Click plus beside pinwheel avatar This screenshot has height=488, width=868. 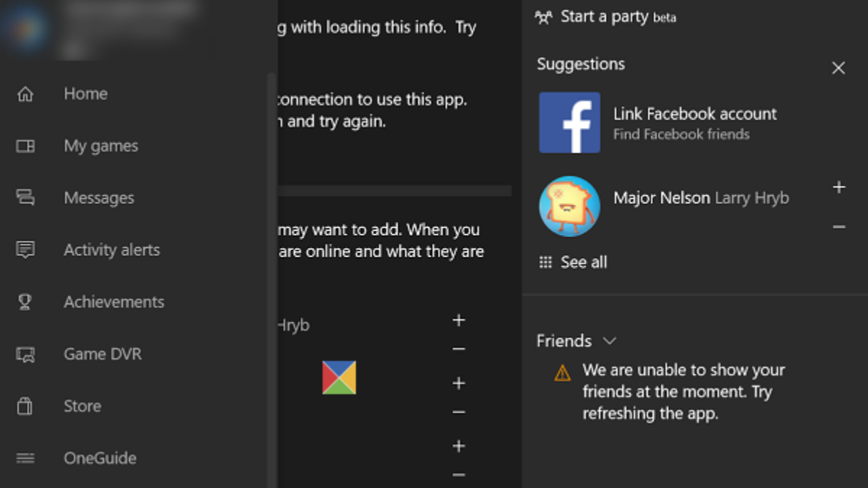[x=459, y=383]
